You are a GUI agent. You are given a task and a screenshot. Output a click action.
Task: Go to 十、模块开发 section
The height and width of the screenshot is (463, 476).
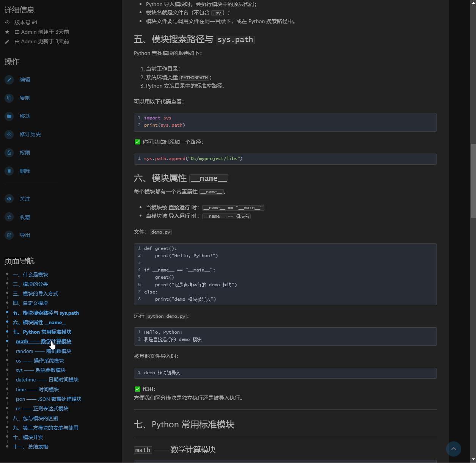tap(28, 437)
